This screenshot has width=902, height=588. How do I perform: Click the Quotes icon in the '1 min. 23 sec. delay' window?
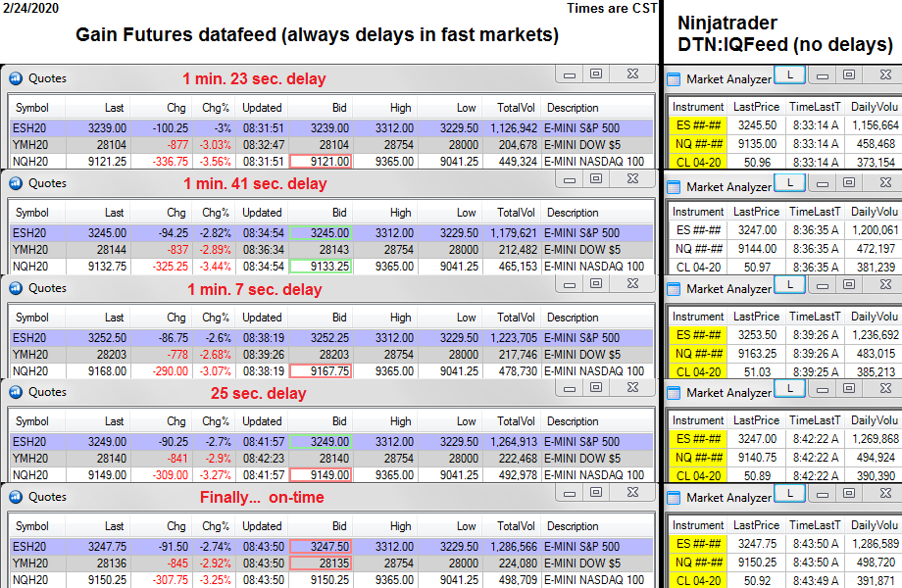(x=16, y=78)
